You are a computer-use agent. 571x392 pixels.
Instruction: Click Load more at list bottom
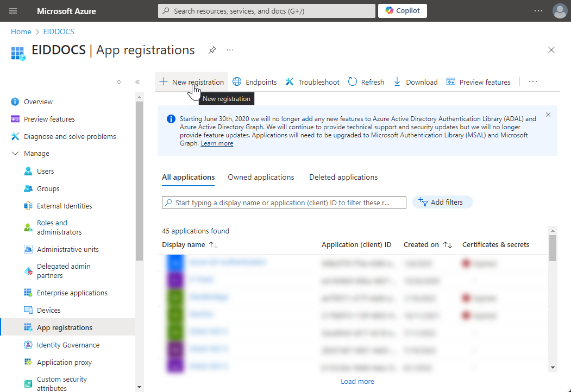(x=357, y=381)
